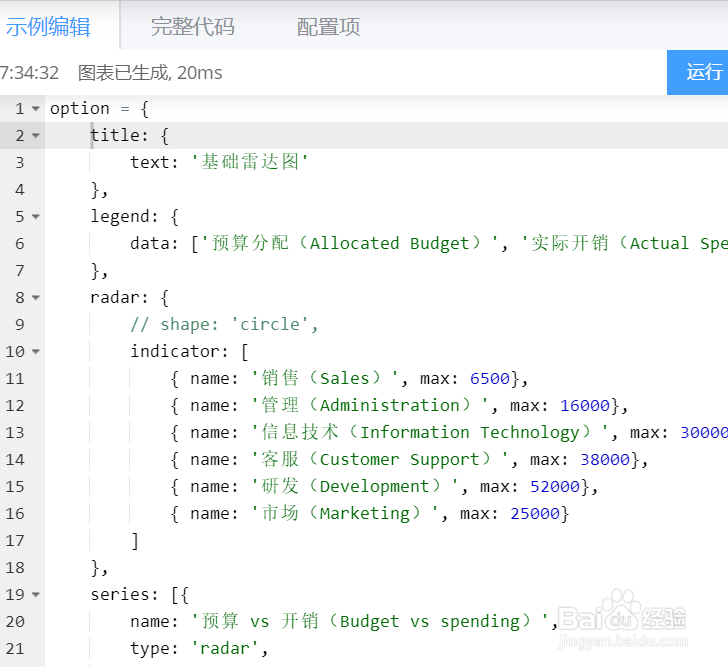Click the '基础雷达图' title text string
This screenshot has width=728, height=667.
250,162
